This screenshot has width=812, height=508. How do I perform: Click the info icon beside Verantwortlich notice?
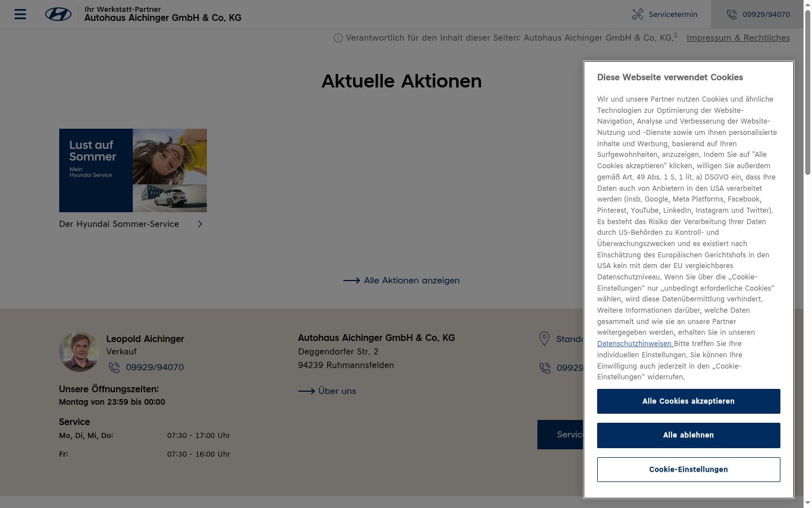tap(338, 38)
